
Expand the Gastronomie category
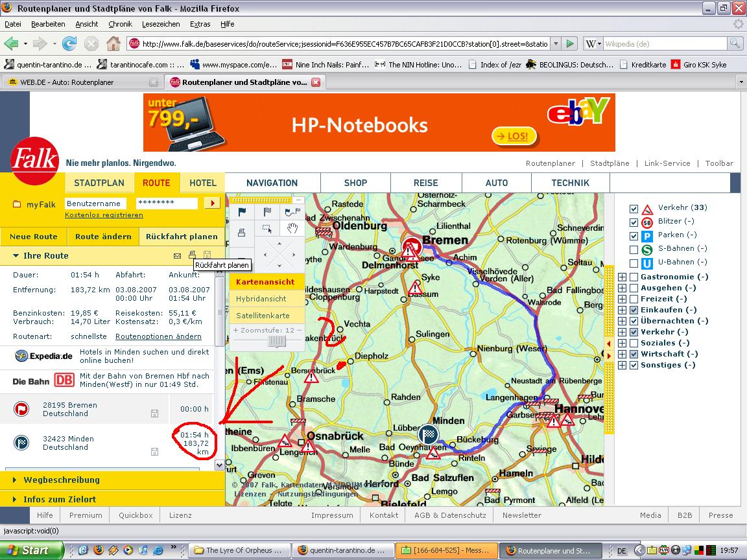point(622,277)
